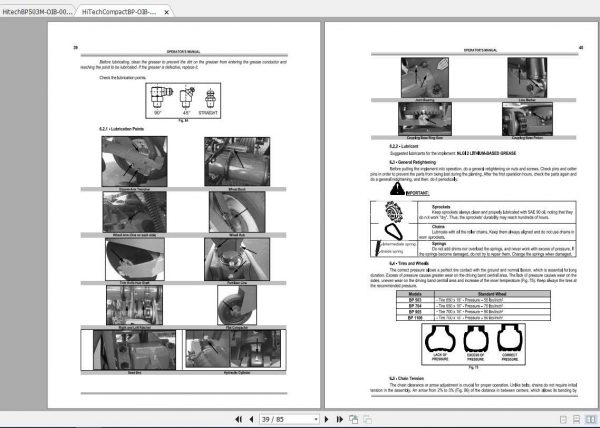This screenshot has height=428, width=600.
Task: Click the '6.2.2 - Lubricant' heading
Action: [x=404, y=146]
